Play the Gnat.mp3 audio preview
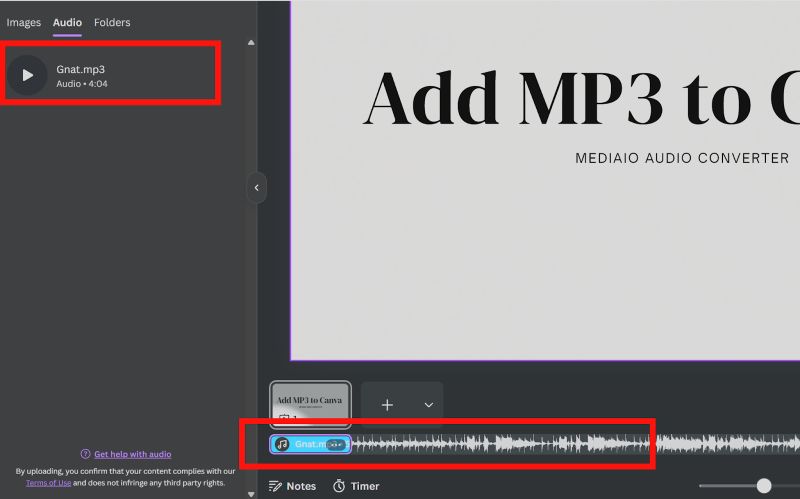800x499 pixels. coord(28,76)
